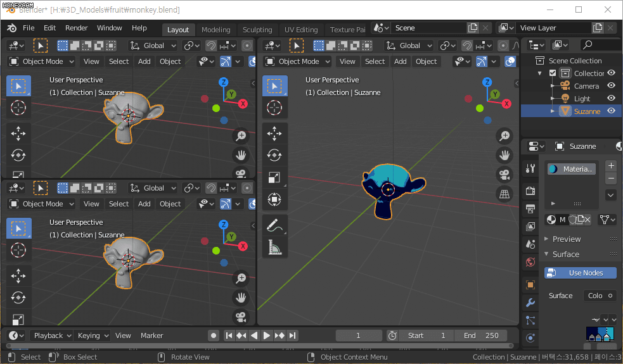This screenshot has height=364, width=623.
Task: Click the current frame number field
Action: tap(358, 336)
